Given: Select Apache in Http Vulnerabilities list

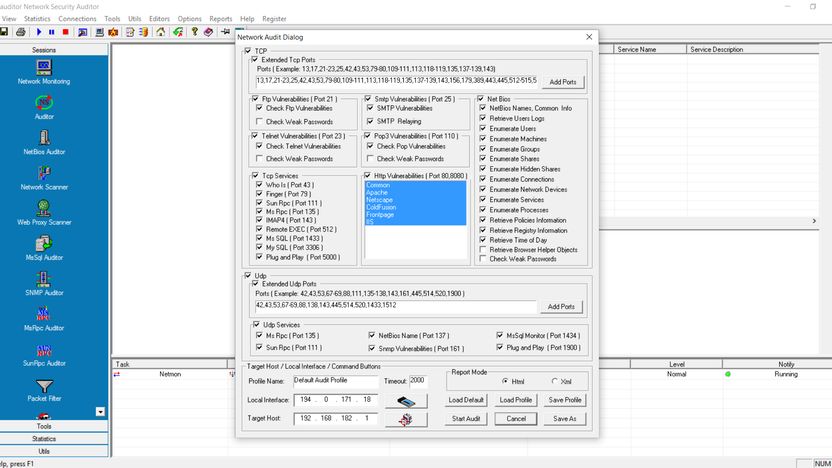Looking at the screenshot, I should [415, 193].
